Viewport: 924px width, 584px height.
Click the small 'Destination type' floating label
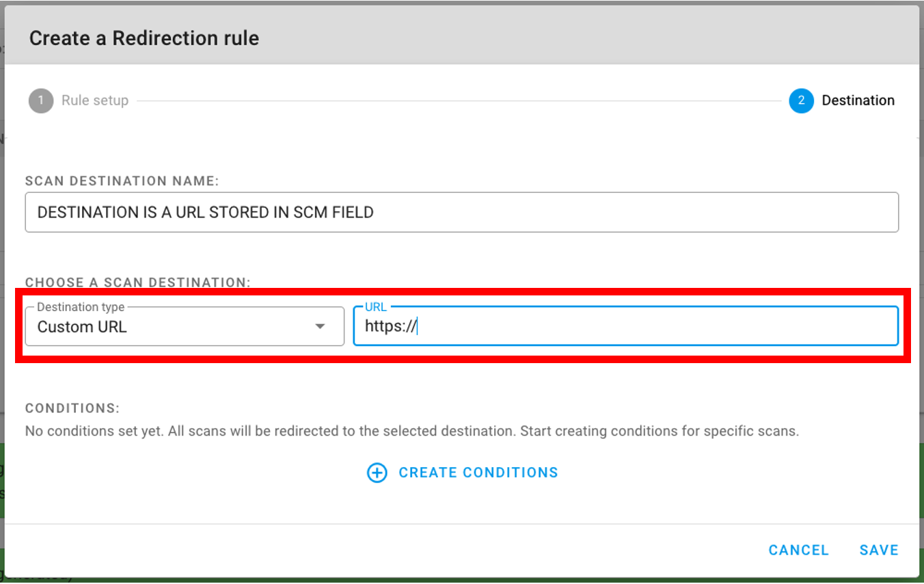(x=81, y=307)
